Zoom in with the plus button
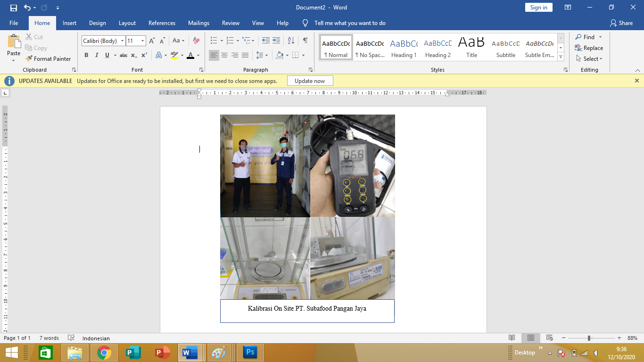 coord(619,338)
